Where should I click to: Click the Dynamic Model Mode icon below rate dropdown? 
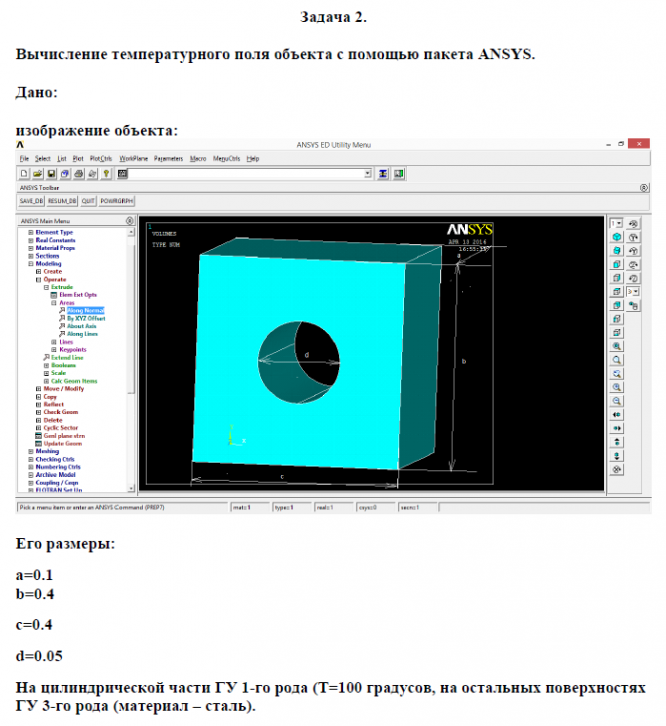tap(634, 306)
